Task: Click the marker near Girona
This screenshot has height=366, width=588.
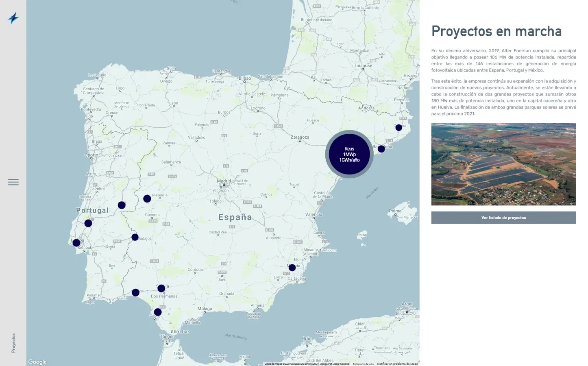Action: pyautogui.click(x=399, y=128)
